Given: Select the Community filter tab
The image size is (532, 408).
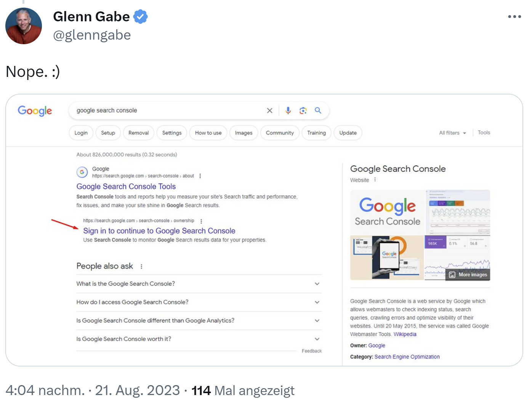Looking at the screenshot, I should [279, 133].
